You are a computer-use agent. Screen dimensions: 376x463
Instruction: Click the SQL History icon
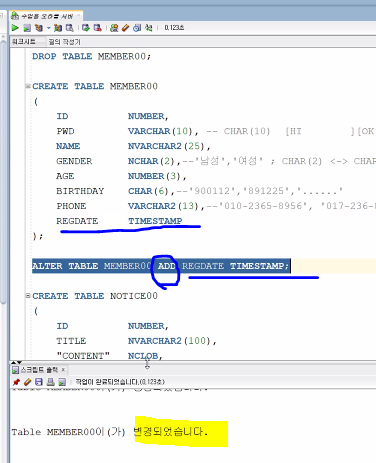point(137,28)
